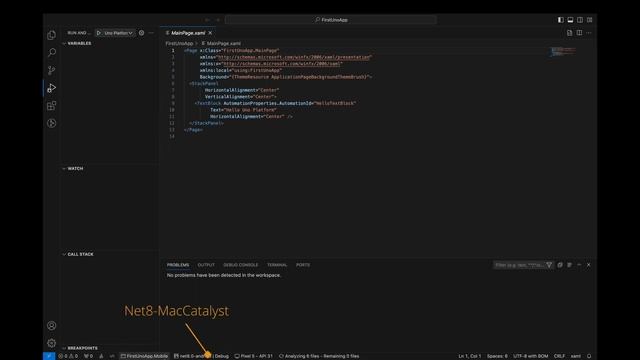The height and width of the screenshot is (360, 640).
Task: Open Source Control view in activity bar
Action: coord(51,70)
